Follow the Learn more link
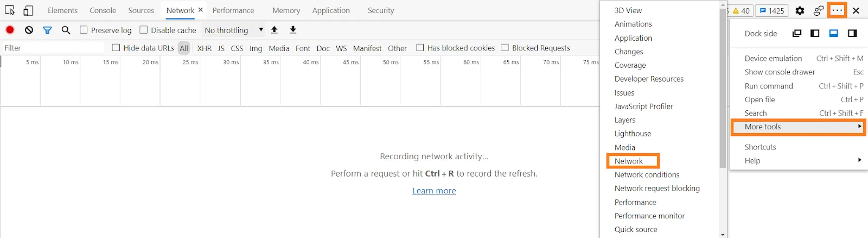Screen dimensions: 868x238 [434, 191]
